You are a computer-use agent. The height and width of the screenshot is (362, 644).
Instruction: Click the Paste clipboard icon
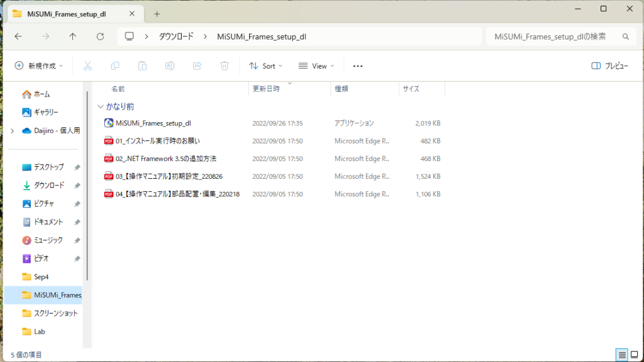[142, 65]
